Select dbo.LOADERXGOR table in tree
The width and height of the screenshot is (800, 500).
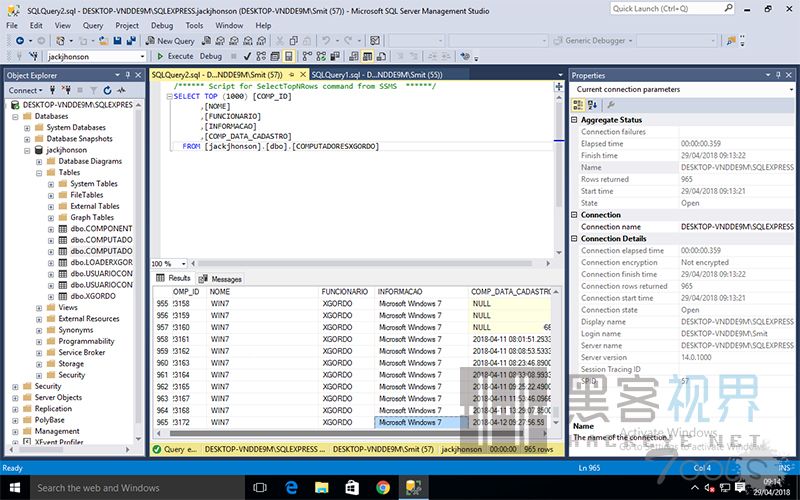click(x=101, y=262)
